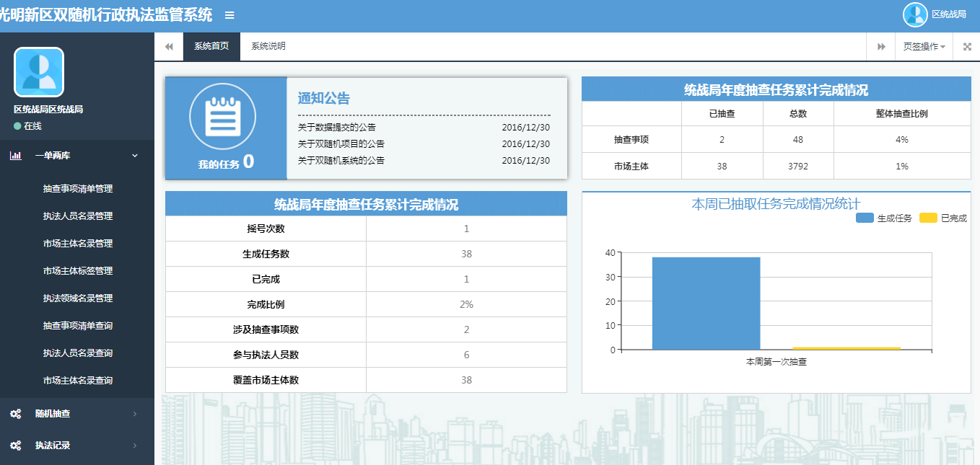The height and width of the screenshot is (465, 980).
Task: Click the blue 生成任务 bar in chart
Action: tap(706, 303)
